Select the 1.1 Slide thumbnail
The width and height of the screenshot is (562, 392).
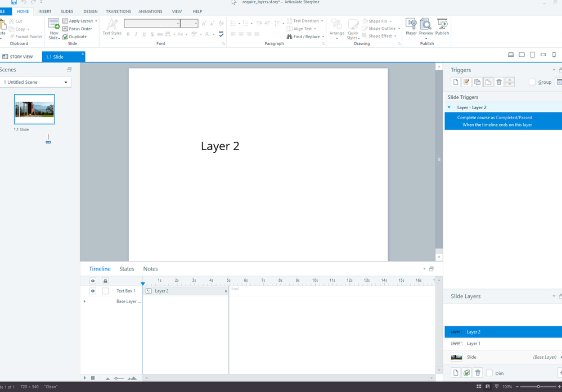tap(34, 109)
